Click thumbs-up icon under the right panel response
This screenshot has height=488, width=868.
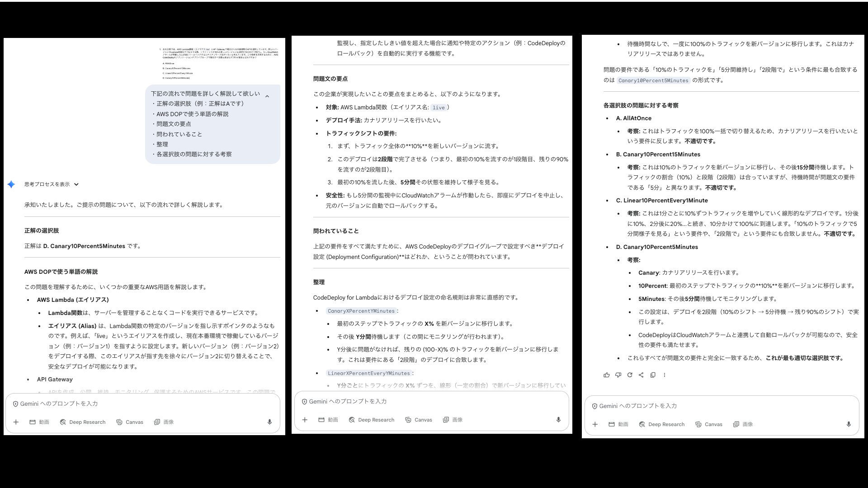607,375
